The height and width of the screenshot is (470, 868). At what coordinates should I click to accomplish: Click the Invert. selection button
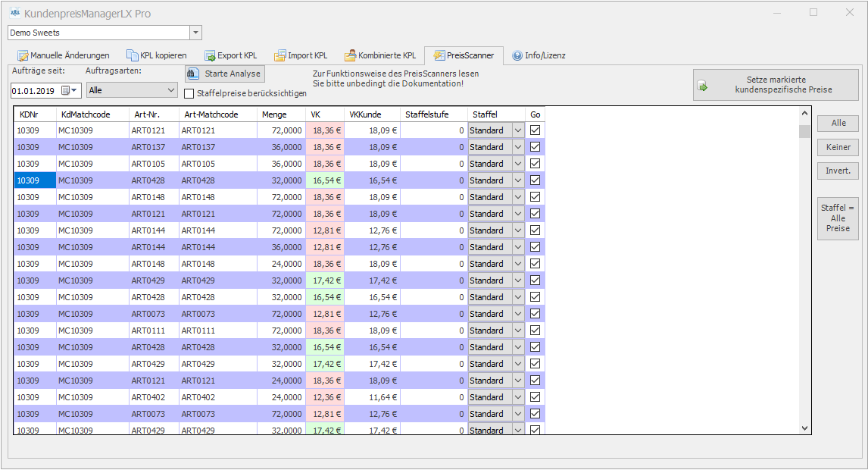[838, 171]
